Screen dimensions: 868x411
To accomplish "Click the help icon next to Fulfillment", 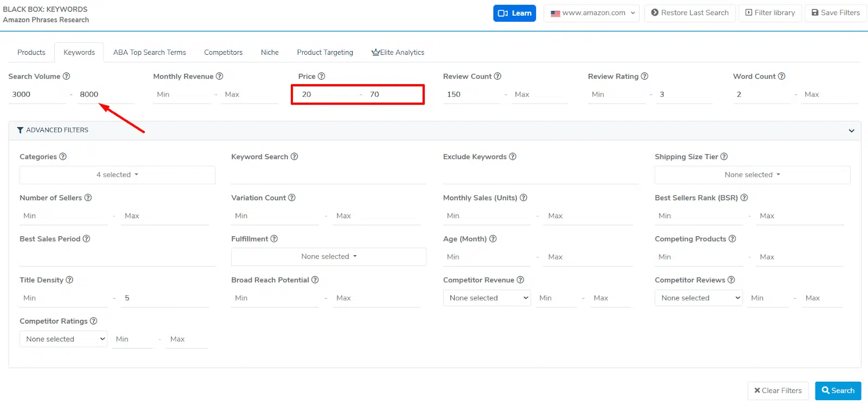I will click(x=274, y=239).
